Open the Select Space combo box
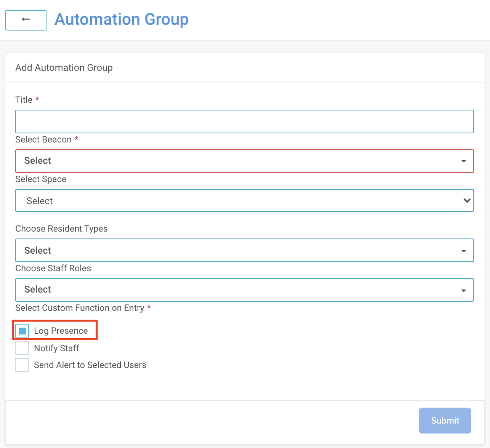This screenshot has height=448, width=490. (x=236, y=200)
